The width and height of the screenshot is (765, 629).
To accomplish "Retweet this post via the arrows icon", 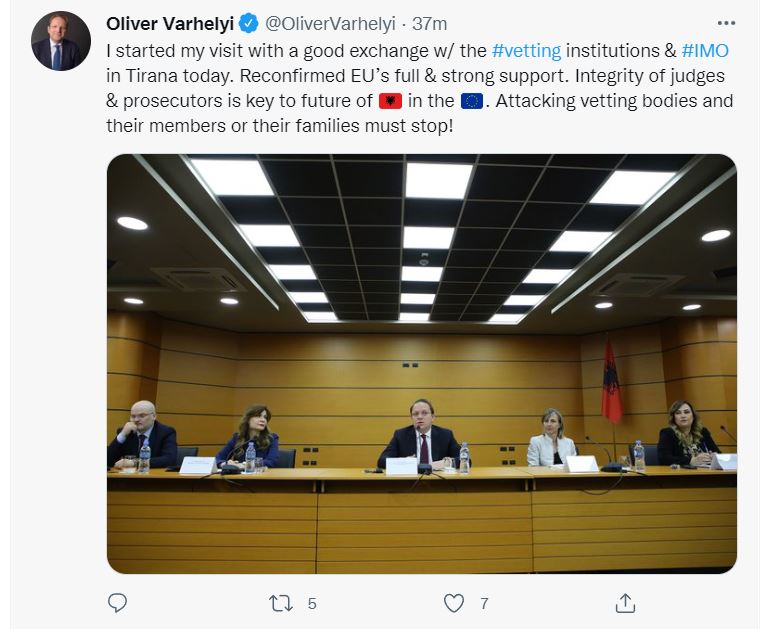I will coord(281,603).
